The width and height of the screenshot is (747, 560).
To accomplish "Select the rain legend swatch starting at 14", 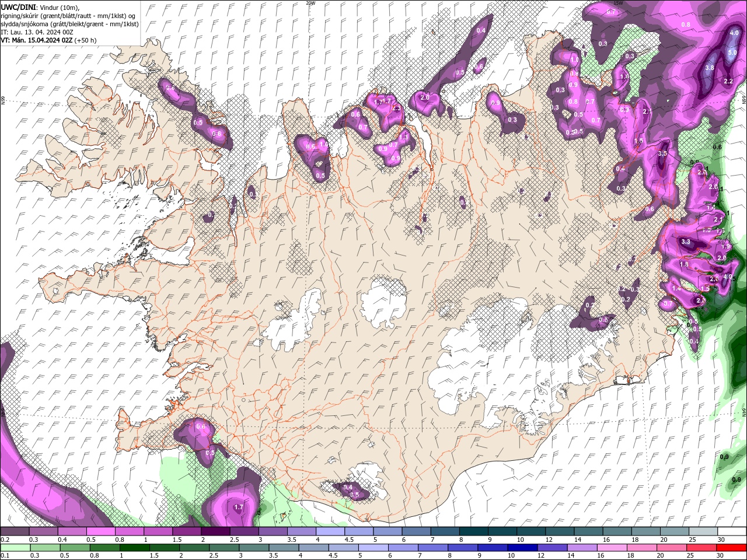I will pos(581,548).
